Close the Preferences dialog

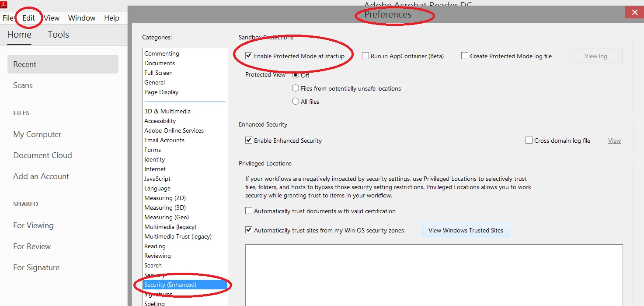[634, 12]
